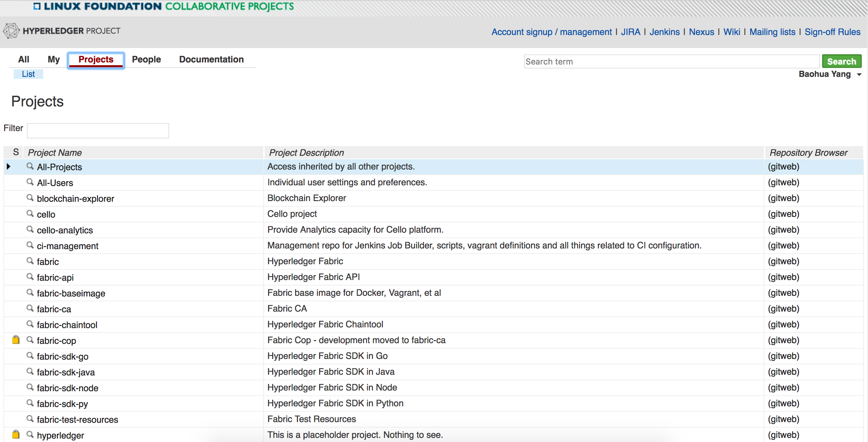Select the List submenu item

click(28, 74)
